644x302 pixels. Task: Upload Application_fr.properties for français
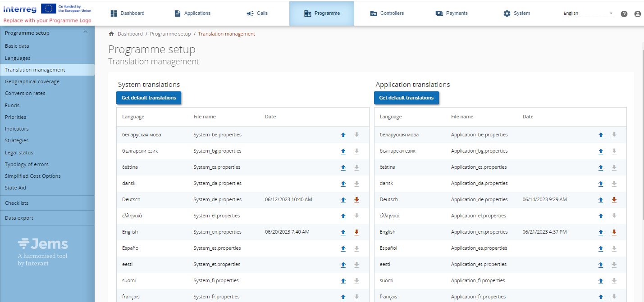click(x=600, y=297)
